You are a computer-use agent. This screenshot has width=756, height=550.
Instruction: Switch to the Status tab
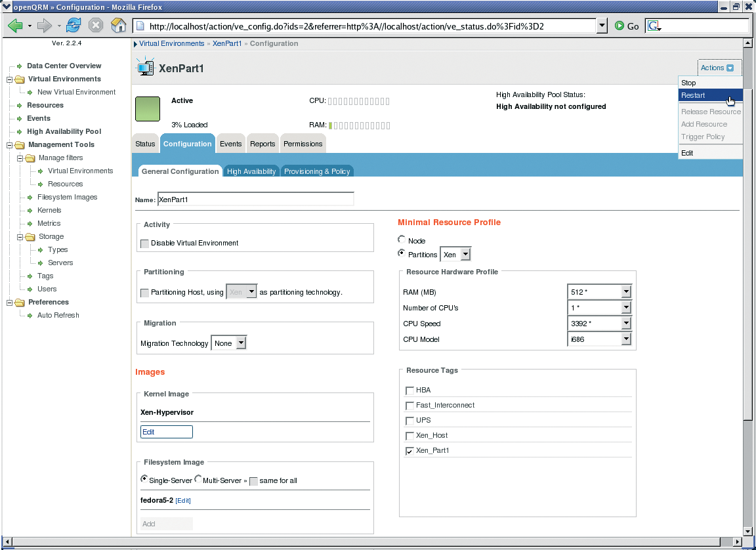tap(145, 144)
